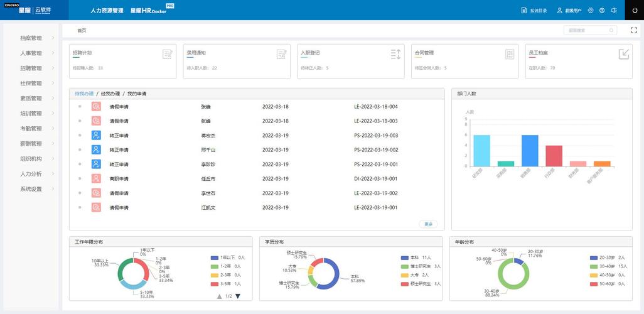Toggle the fullscreen icon

point(634,30)
